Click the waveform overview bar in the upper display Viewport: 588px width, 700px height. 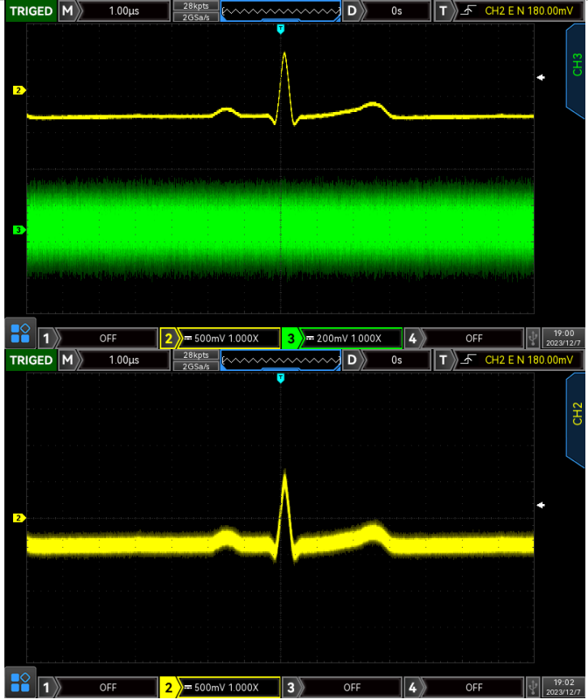(x=280, y=11)
